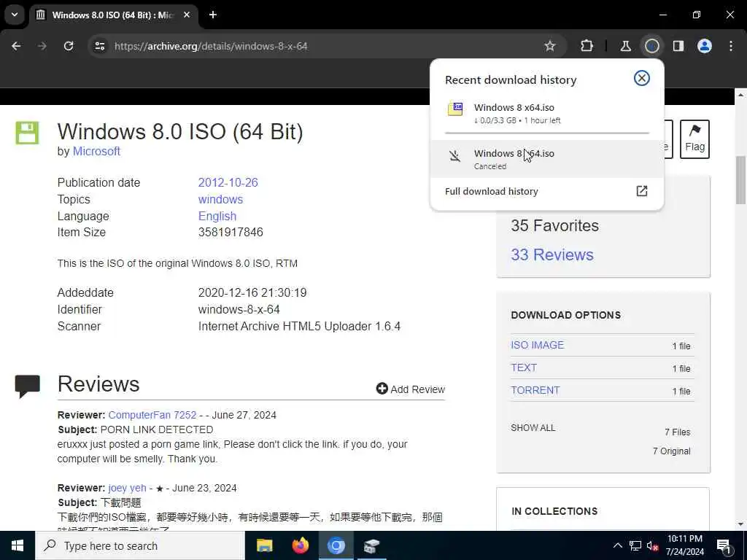
Task: Open the 2012-10-26 publication date link
Action: [x=228, y=182]
